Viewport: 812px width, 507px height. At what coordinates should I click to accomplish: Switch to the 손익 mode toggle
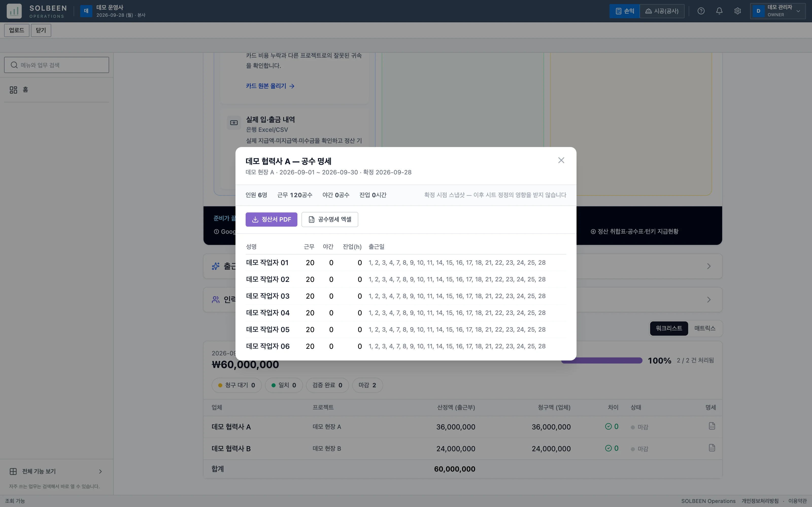(x=624, y=11)
